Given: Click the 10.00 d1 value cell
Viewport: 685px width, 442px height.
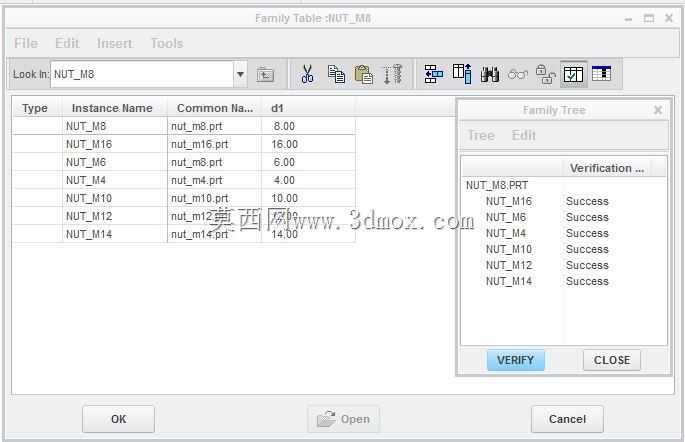Looking at the screenshot, I should pos(308,198).
